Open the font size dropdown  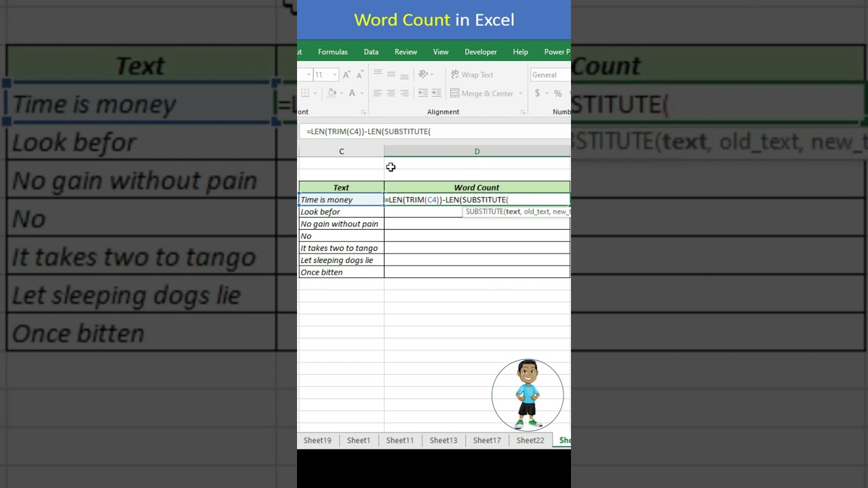pos(334,75)
